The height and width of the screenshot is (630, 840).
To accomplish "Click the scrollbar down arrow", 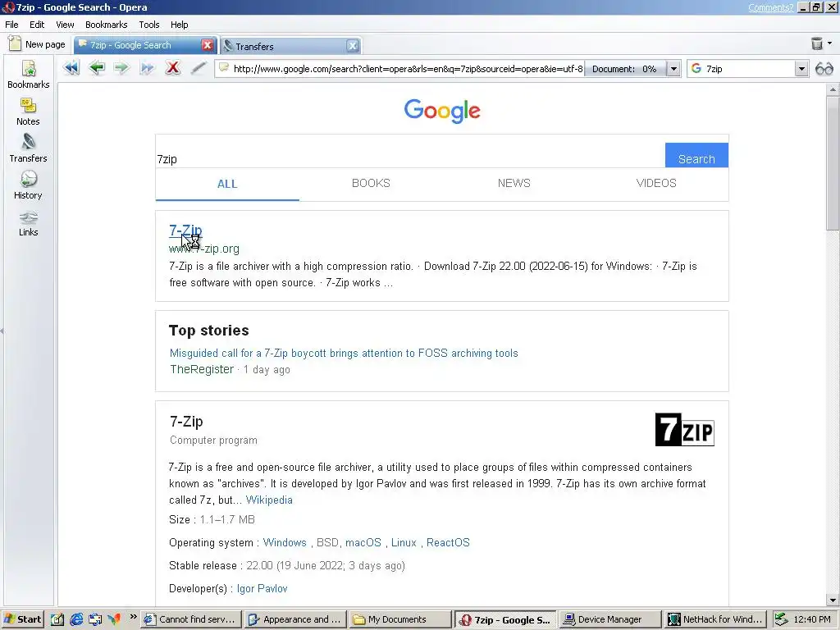I will 833,600.
